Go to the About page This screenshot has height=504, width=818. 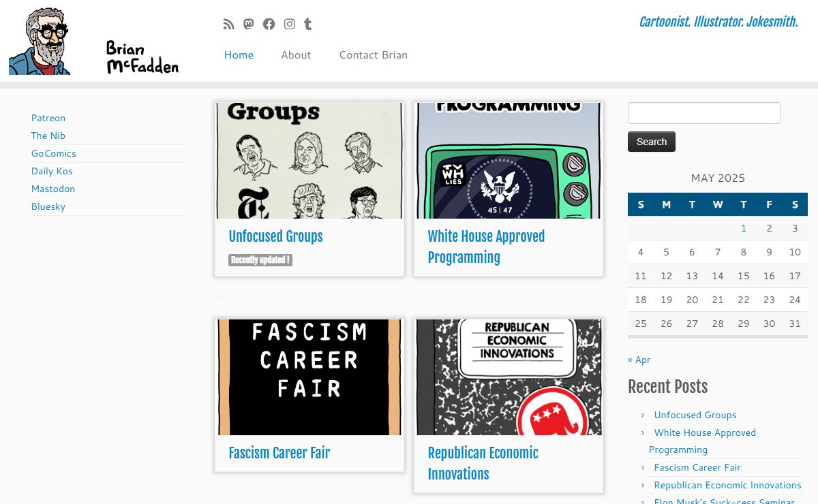coord(296,55)
